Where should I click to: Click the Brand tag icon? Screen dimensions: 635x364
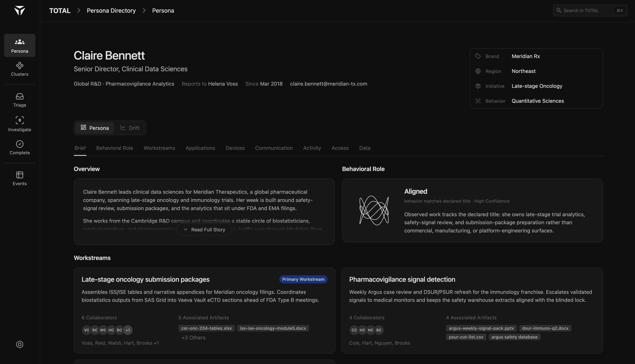(x=478, y=56)
